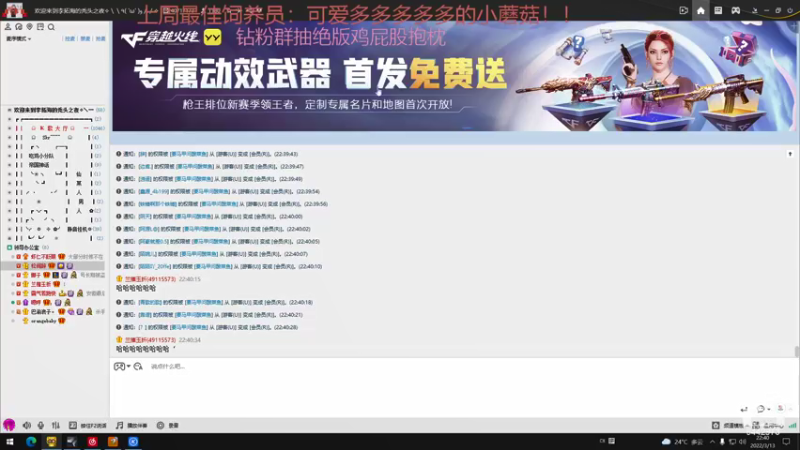Open the search magnifier in sidebar toolbar

pos(51,27)
